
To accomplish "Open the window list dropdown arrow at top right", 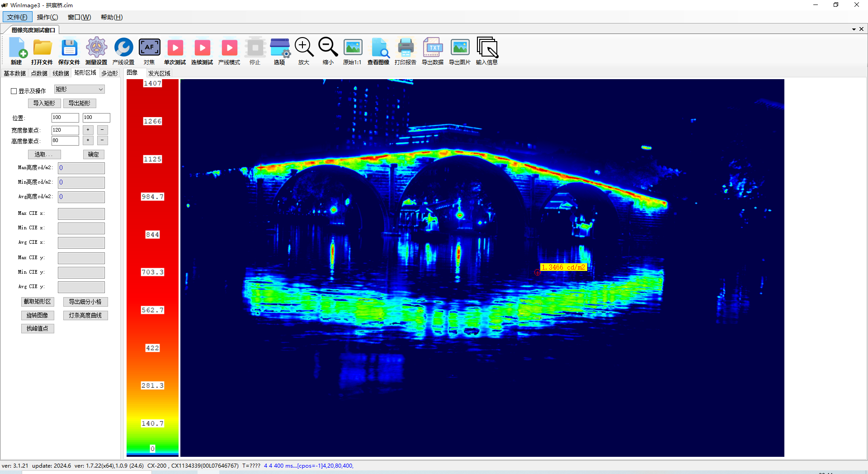I will tap(854, 29).
